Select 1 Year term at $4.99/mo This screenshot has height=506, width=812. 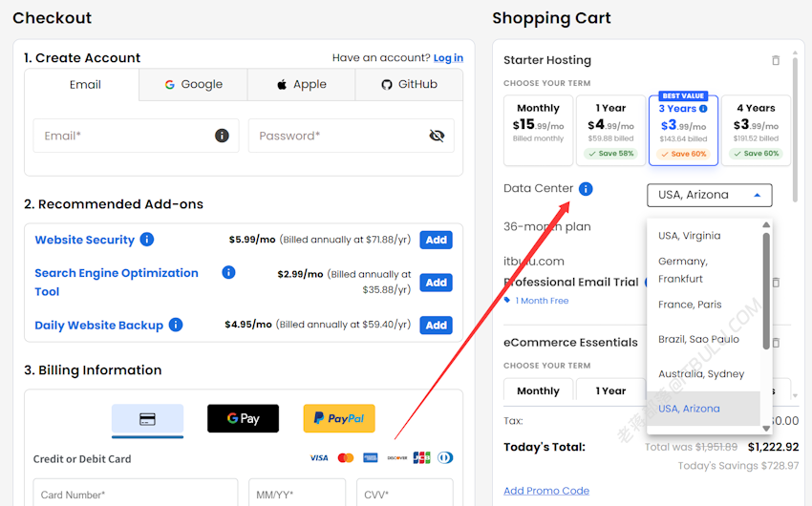pos(610,131)
